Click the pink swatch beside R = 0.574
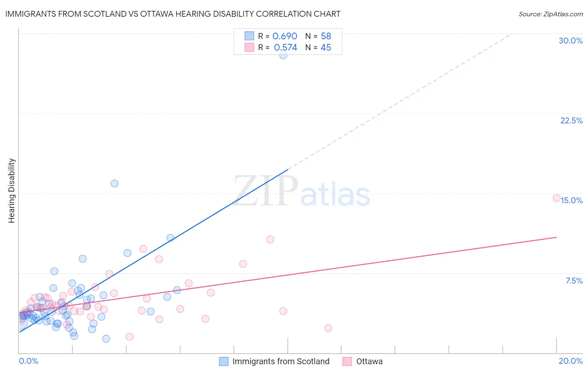The height and width of the screenshot is (373, 588). 249,47
